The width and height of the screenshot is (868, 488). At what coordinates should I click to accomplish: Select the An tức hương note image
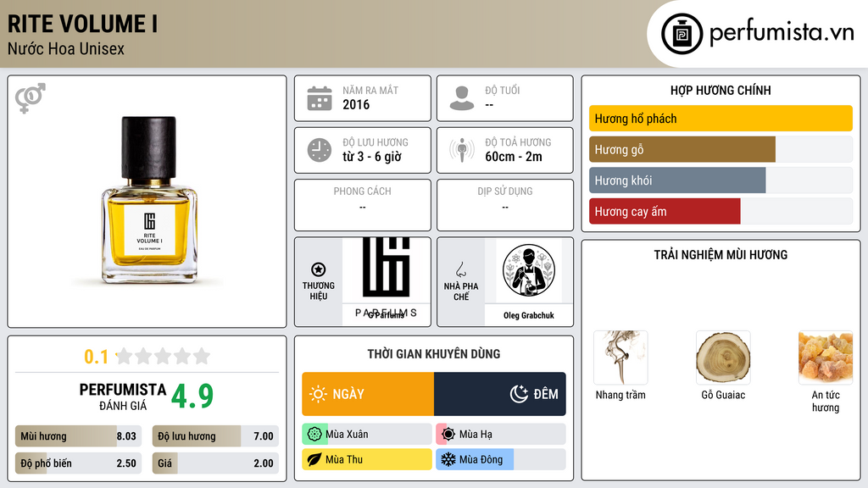click(x=826, y=358)
